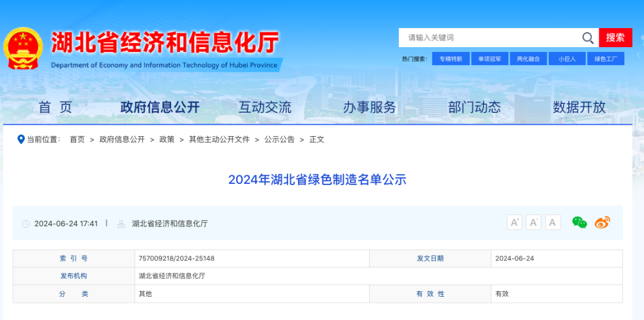Choose the 绿色工厂 hot search tag
644x320 pixels.
[x=605, y=59]
